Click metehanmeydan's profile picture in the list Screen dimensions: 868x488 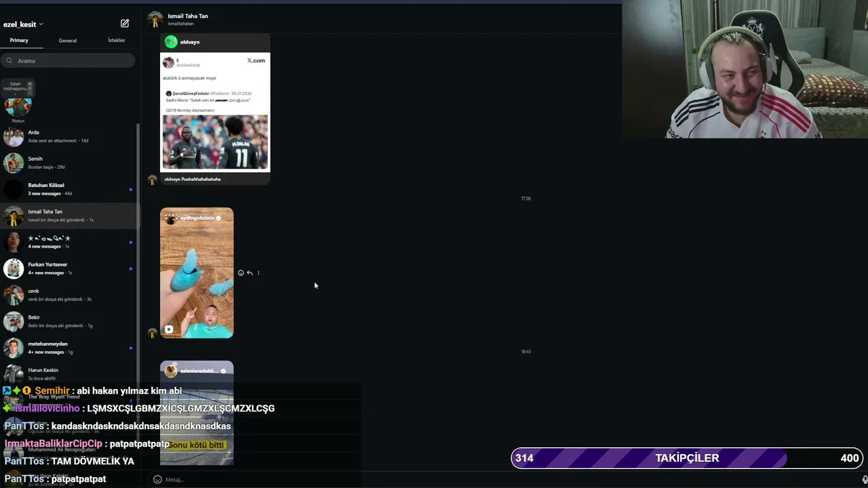(14, 348)
